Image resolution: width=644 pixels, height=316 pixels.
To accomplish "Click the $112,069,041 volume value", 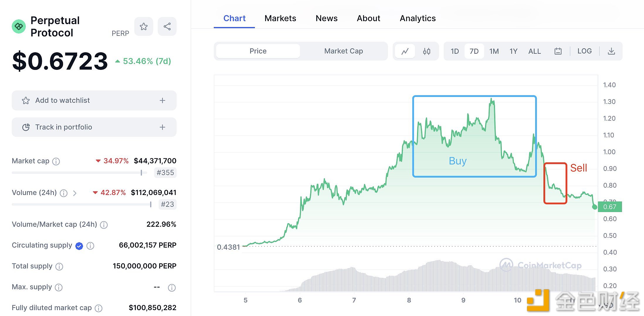I will [154, 193].
